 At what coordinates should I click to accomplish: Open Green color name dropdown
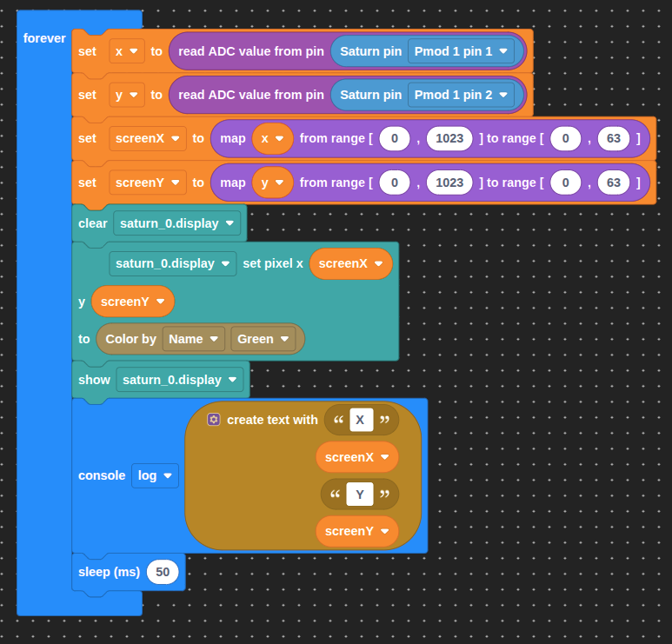pyautogui.click(x=263, y=339)
